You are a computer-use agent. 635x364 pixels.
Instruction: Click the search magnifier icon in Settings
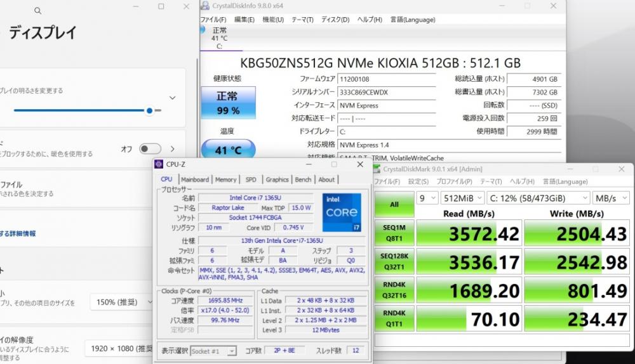tap(37, 11)
